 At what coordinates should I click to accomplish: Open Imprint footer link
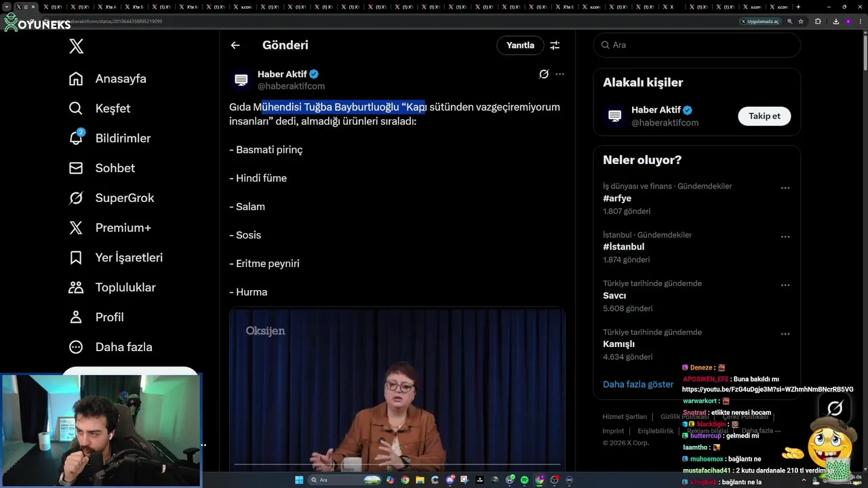(613, 431)
